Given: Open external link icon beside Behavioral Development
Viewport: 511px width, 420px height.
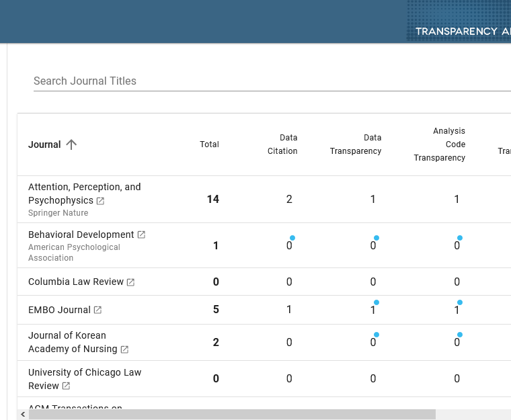Looking at the screenshot, I should click(x=141, y=235).
